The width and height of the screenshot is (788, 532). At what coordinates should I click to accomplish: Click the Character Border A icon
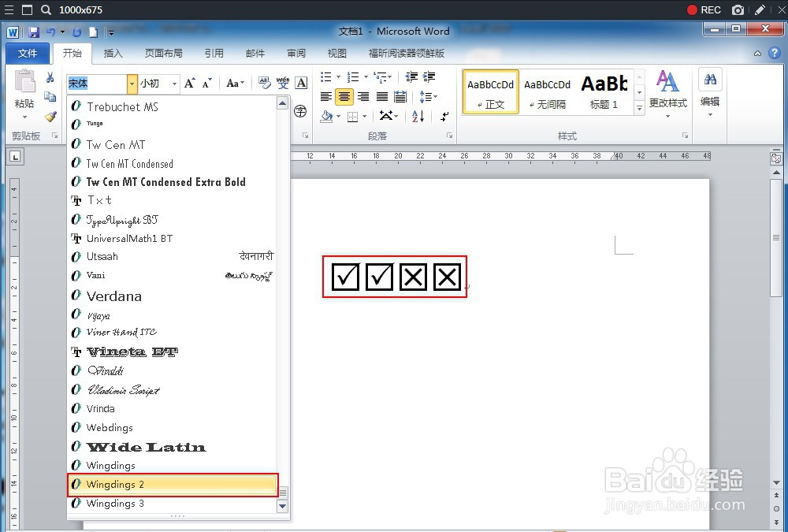click(301, 83)
